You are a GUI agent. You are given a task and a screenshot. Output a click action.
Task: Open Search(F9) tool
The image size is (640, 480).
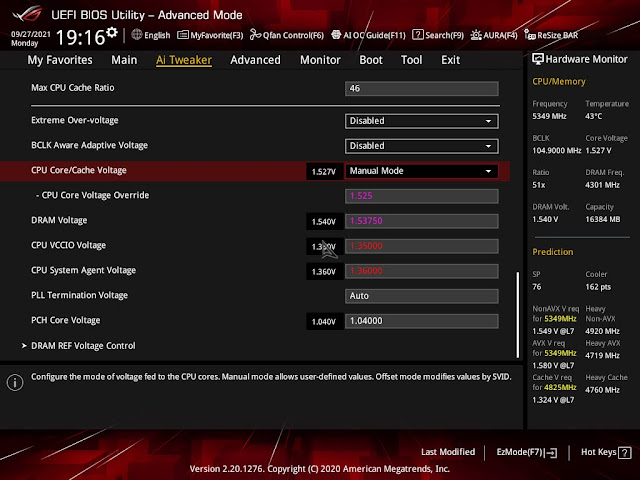pos(438,35)
